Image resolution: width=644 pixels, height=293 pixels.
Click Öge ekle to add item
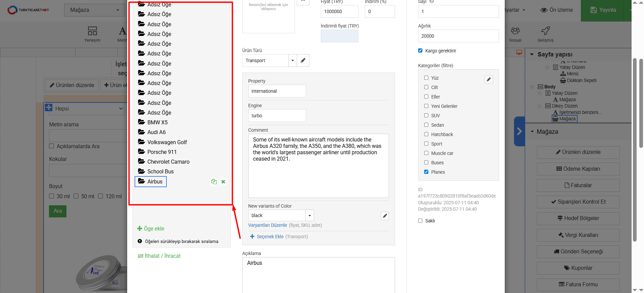(x=151, y=228)
